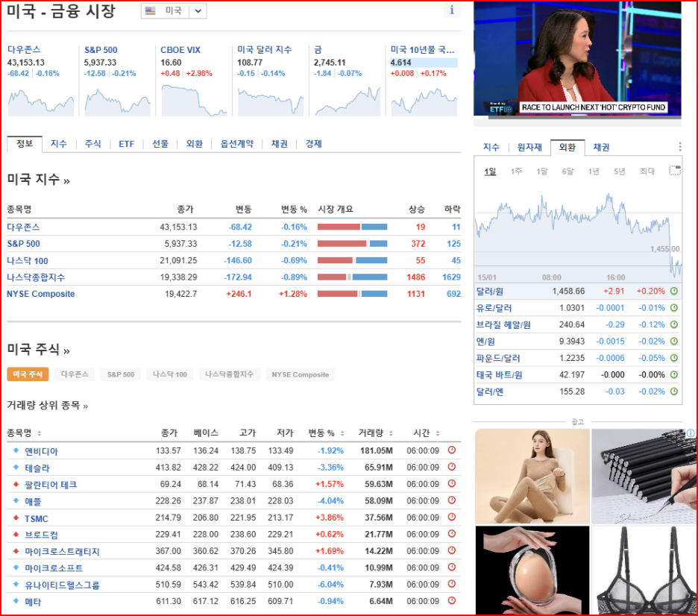Image resolution: width=698 pixels, height=616 pixels.
Task: Click clock icon in 달러/엔 row
Action: tap(674, 392)
